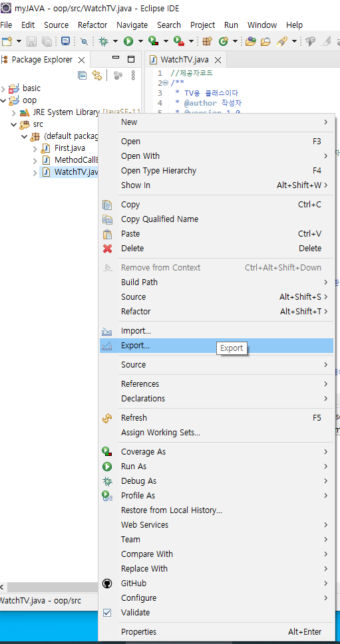Viewport: 340px width, 644px height.
Task: Click the Debug bug toolbar icon
Action: pyautogui.click(x=103, y=41)
